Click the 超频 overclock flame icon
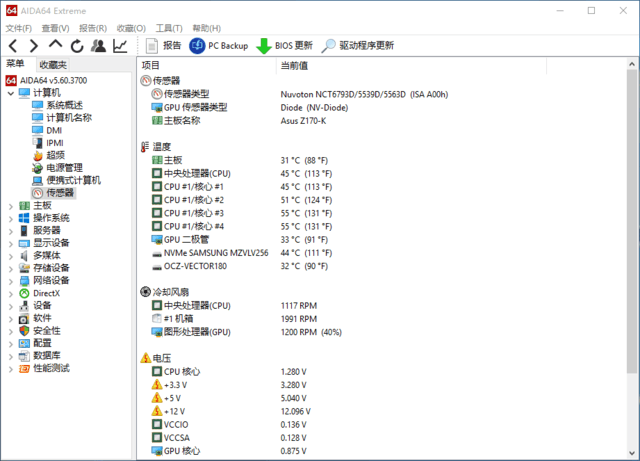 click(x=38, y=156)
